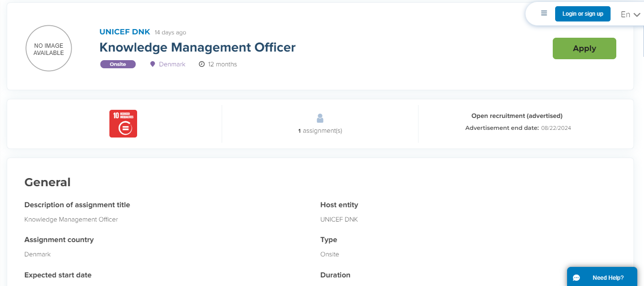
Task: Click the Knowledge Management Officer heading
Action: click(197, 47)
